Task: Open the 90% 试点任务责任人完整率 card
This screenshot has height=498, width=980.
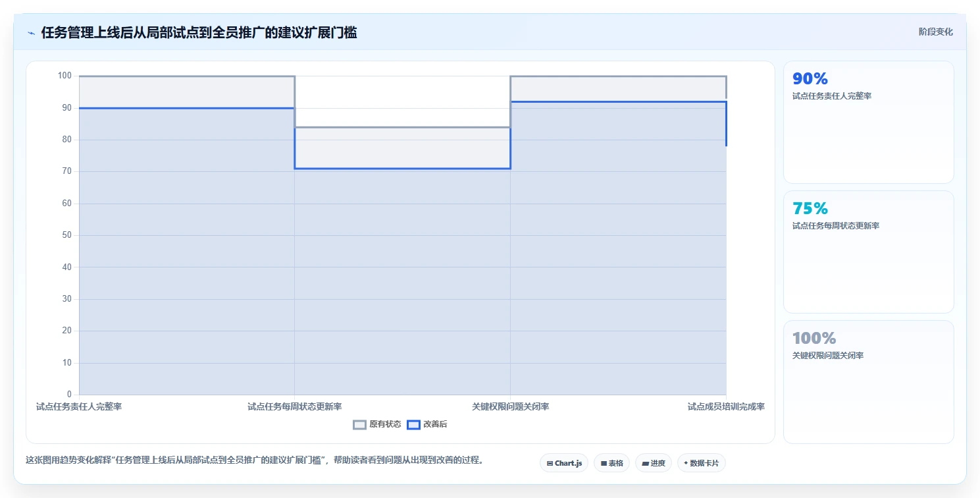Action: [x=868, y=122]
